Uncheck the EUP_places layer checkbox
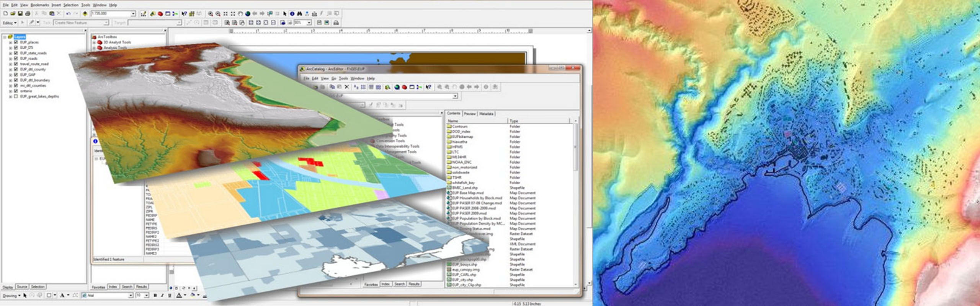Screen dimensions: 980x306 click(16, 42)
